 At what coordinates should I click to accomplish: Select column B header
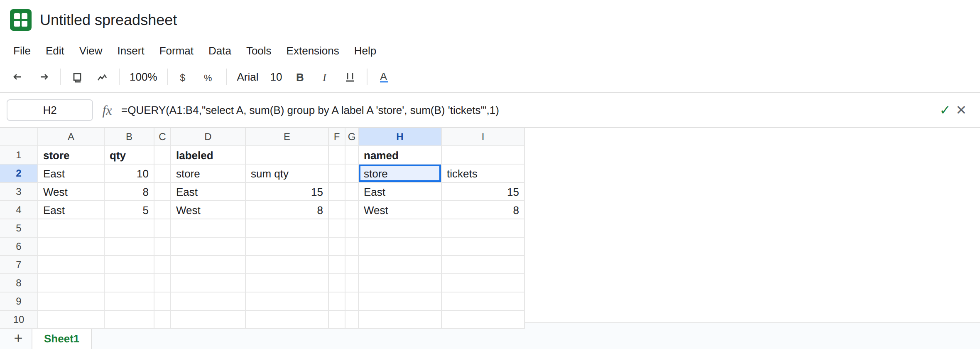tap(129, 137)
